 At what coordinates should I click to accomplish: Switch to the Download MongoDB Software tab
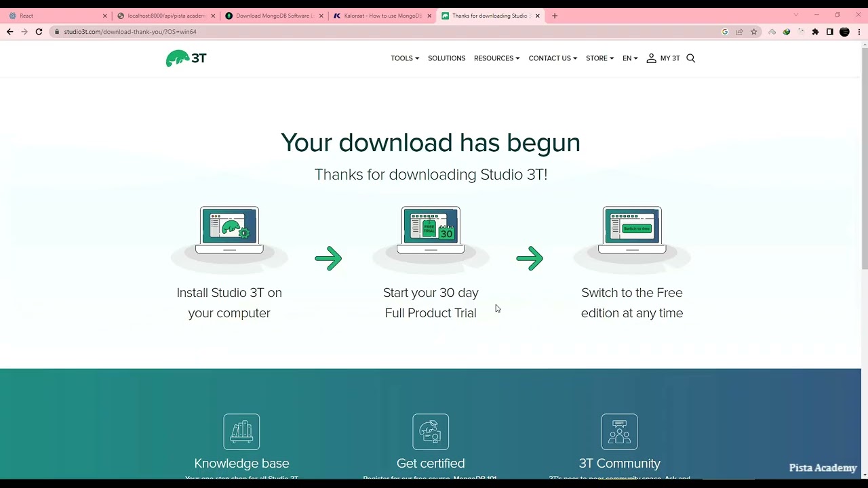click(274, 16)
